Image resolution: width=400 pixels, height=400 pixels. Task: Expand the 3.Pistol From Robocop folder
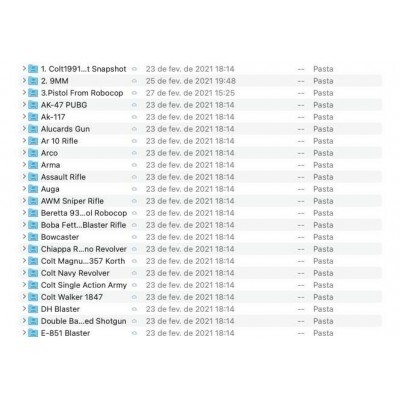(x=24, y=93)
